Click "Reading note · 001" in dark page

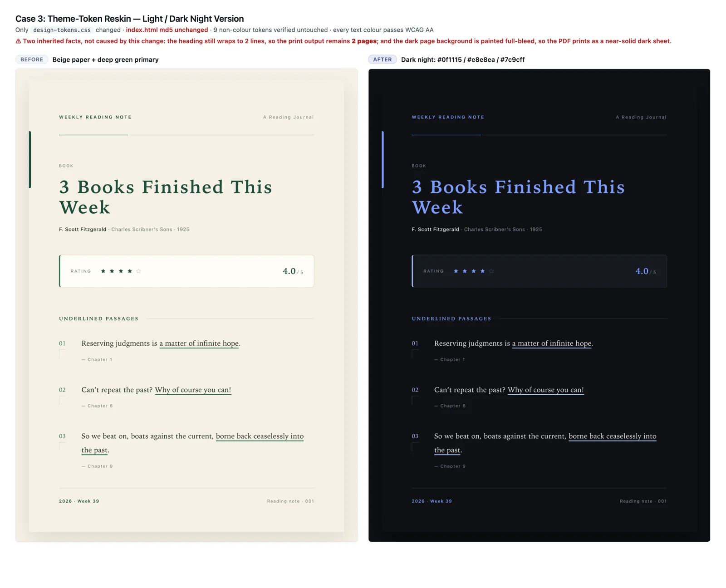[x=643, y=501]
